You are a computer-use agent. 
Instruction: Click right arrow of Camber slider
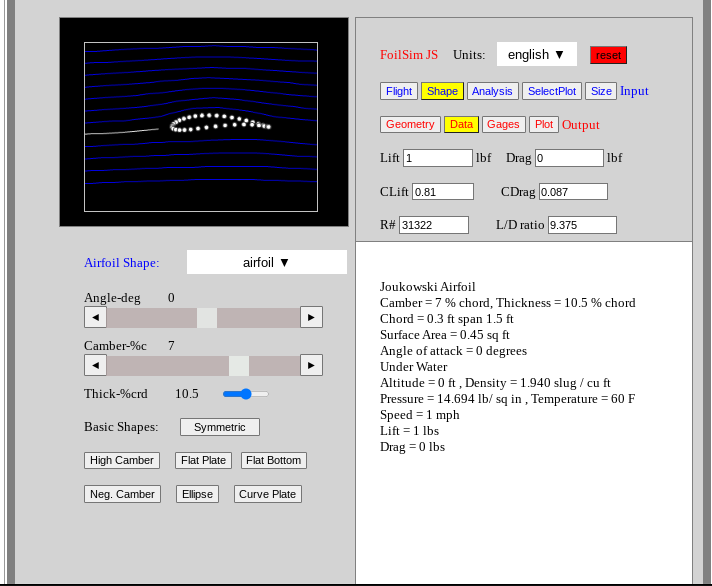(x=311, y=365)
